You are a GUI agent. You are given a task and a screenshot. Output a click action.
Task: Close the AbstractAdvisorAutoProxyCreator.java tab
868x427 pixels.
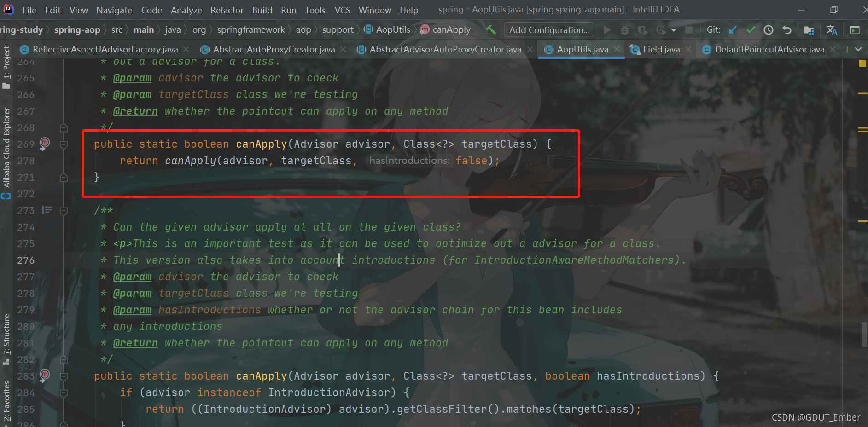coord(530,49)
